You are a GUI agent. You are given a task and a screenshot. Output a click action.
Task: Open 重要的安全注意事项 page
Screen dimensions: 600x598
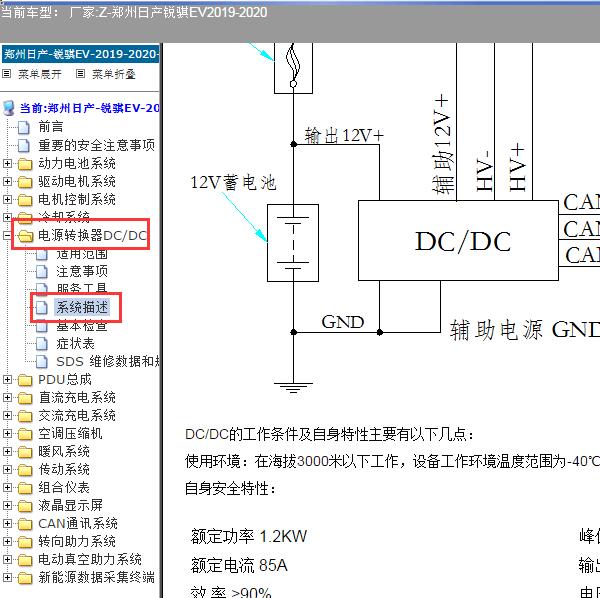(96, 145)
